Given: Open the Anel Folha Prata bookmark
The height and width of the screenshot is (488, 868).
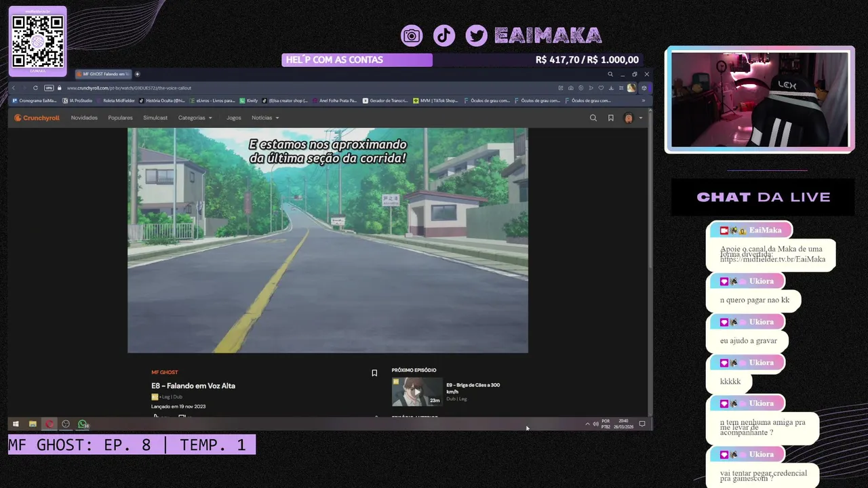Looking at the screenshot, I should coord(334,100).
